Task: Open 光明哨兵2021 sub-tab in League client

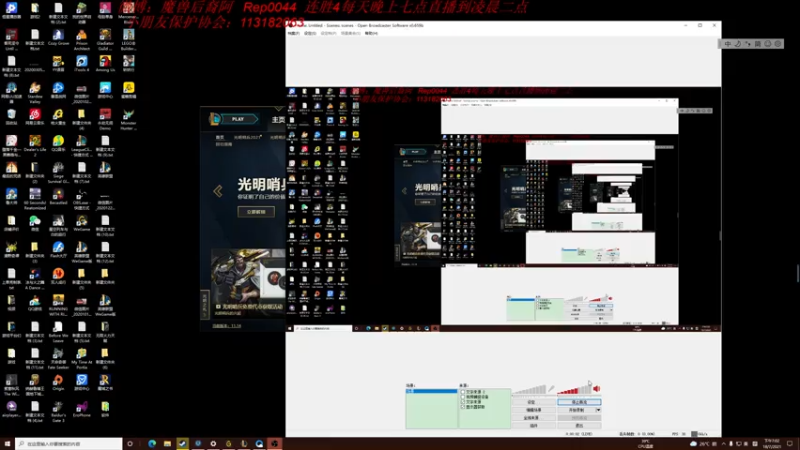Action: 247,137
